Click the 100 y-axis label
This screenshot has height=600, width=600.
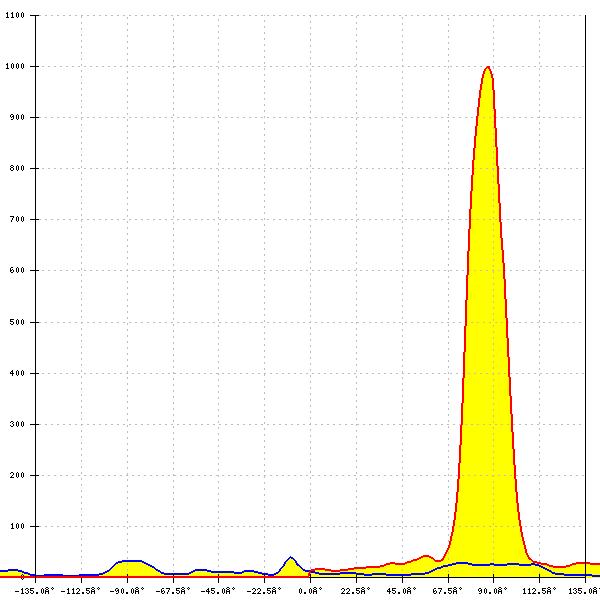(x=17, y=526)
